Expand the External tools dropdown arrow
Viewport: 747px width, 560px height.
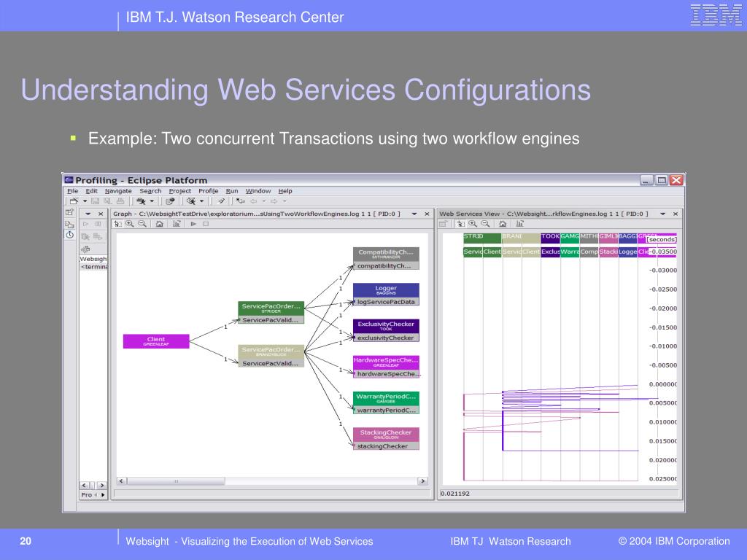(x=202, y=201)
